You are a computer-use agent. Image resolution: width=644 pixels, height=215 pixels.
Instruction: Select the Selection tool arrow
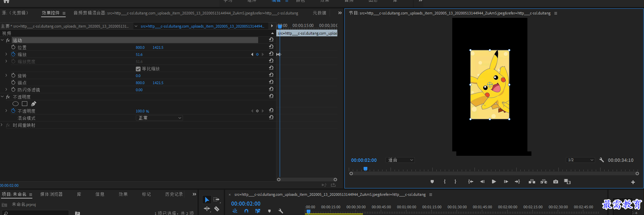click(x=207, y=200)
